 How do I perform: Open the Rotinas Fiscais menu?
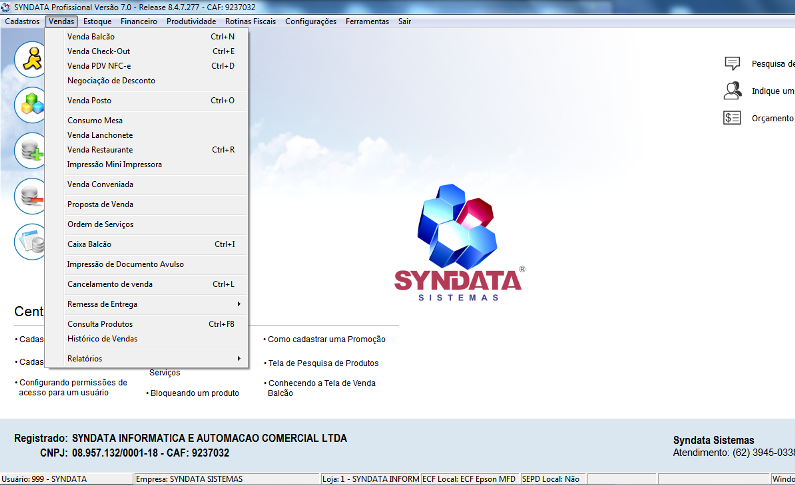[x=250, y=21]
